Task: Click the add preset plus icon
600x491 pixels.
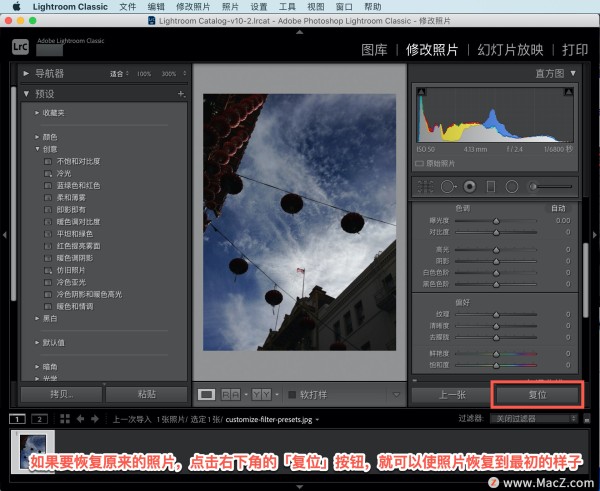Action: pos(180,93)
